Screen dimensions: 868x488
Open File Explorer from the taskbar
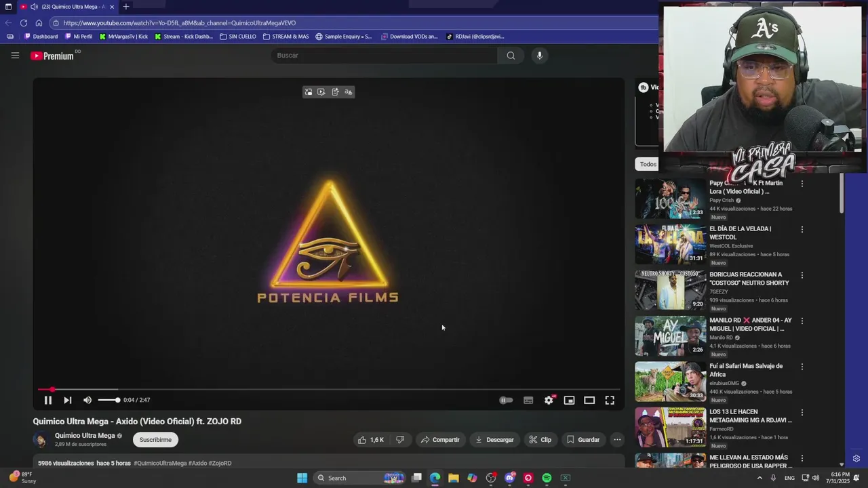click(454, 479)
